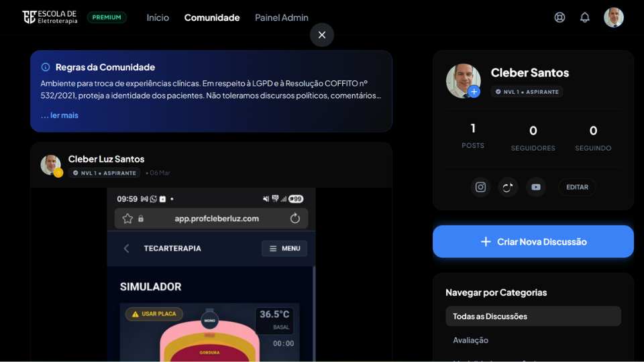The width and height of the screenshot is (644, 362).
Task: Open the user avatar menu in header
Action: click(613, 17)
